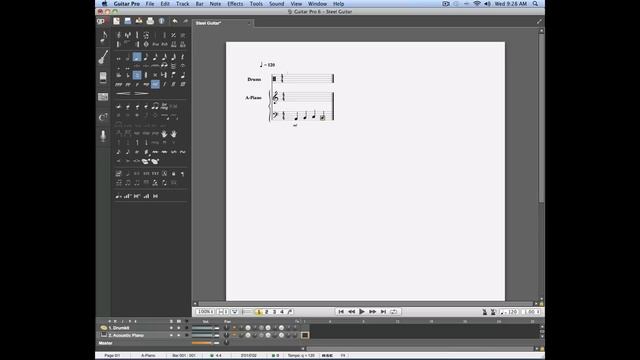Select the eighth note duration
Image resolution: width=640 pixels, height=360 pixels.
coord(146,57)
